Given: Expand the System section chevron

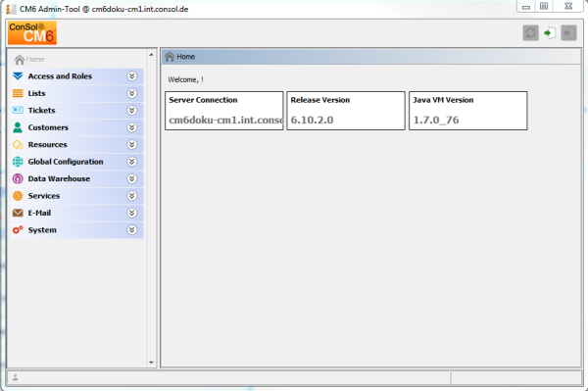Looking at the screenshot, I should pos(132,230).
